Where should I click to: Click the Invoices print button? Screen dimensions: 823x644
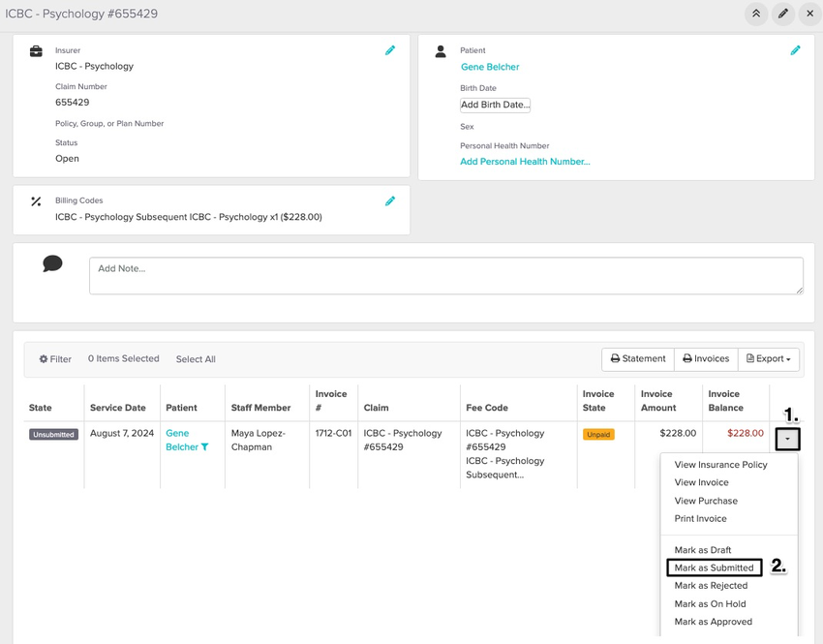pyautogui.click(x=706, y=359)
